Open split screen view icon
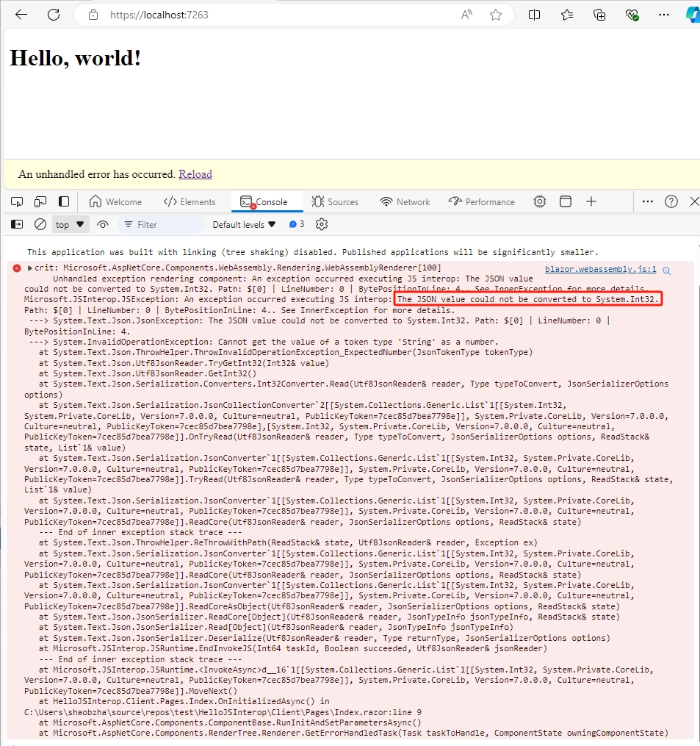 (534, 15)
